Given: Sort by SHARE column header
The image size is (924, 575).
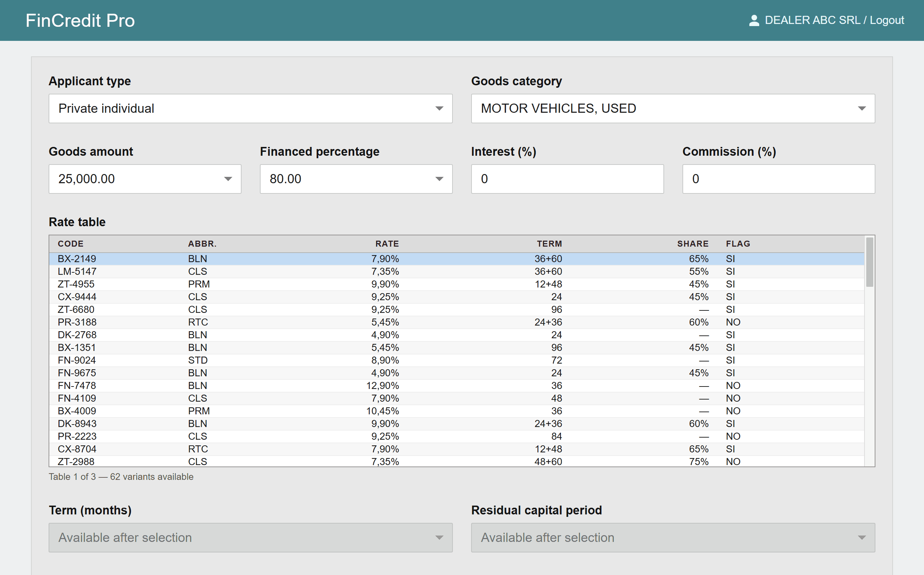Looking at the screenshot, I should point(693,244).
